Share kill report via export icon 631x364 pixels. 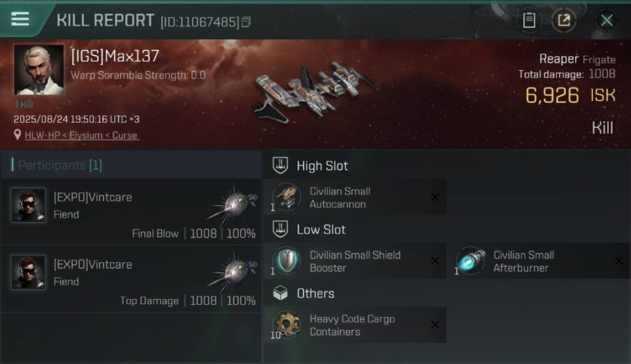point(564,20)
